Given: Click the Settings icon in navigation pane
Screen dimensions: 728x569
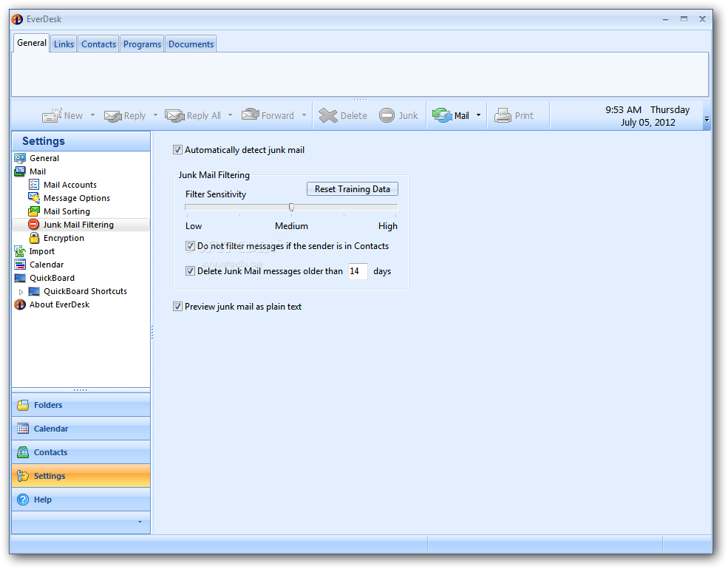Looking at the screenshot, I should [23, 476].
